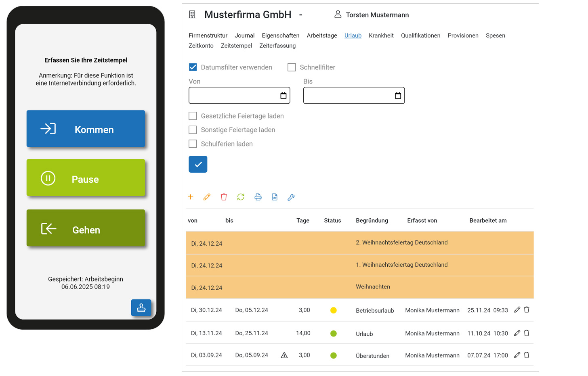The height and width of the screenshot is (376, 588).
Task: Click the red trash delete icon in toolbar
Action: tap(224, 197)
